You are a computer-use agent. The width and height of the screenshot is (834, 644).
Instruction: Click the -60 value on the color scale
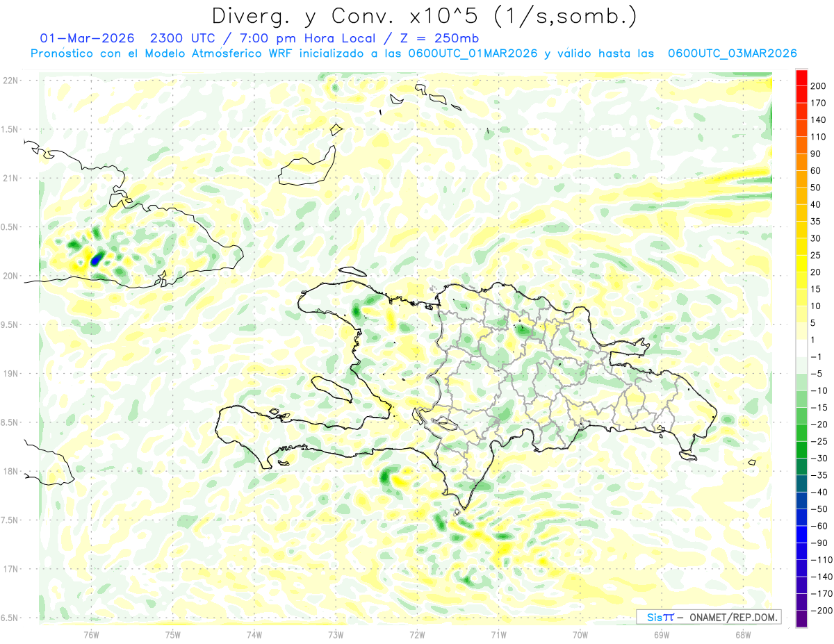click(820, 526)
